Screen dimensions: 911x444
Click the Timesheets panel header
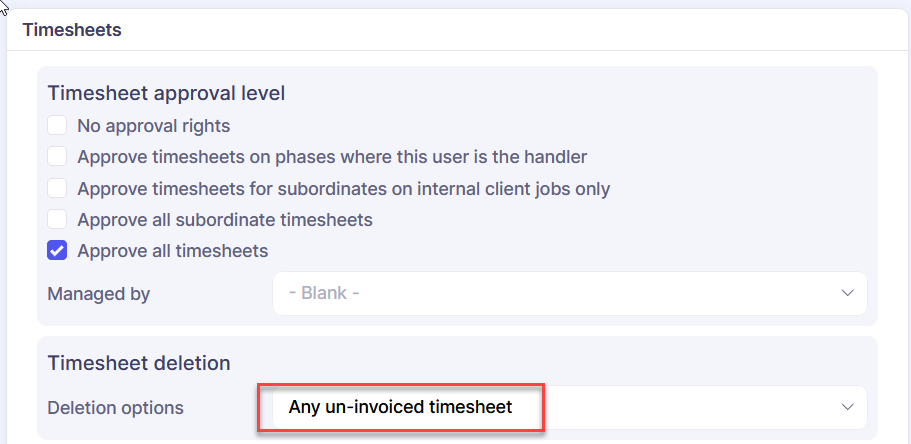coord(72,30)
